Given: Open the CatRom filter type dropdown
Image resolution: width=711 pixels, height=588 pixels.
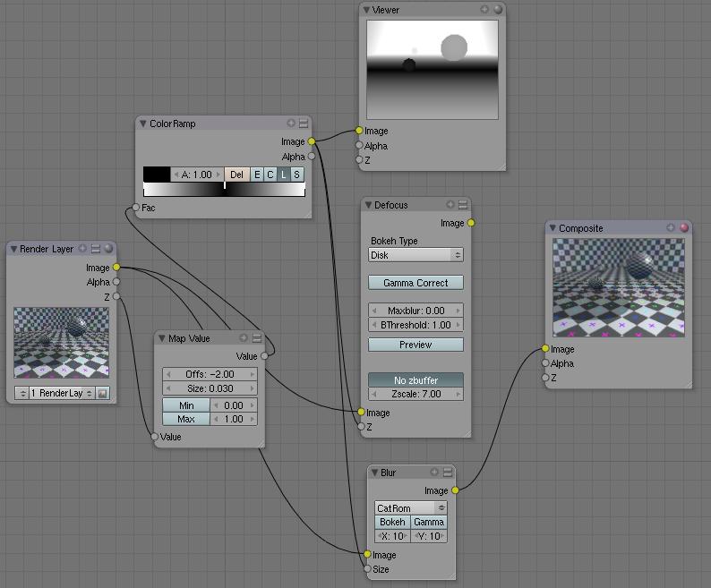Looking at the screenshot, I should coord(411,508).
